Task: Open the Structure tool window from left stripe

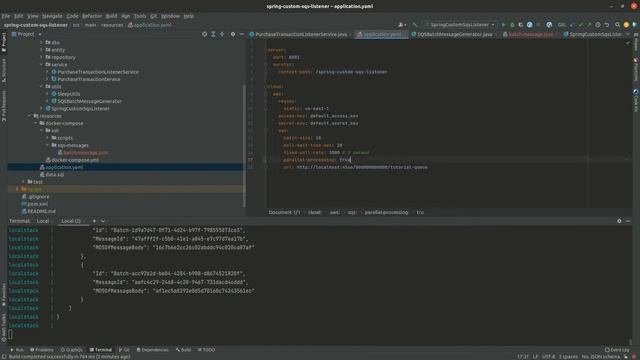Action: 4,70
